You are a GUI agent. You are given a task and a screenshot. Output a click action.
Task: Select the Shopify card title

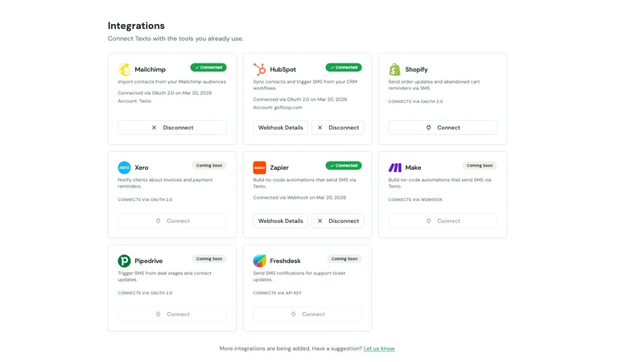point(416,69)
